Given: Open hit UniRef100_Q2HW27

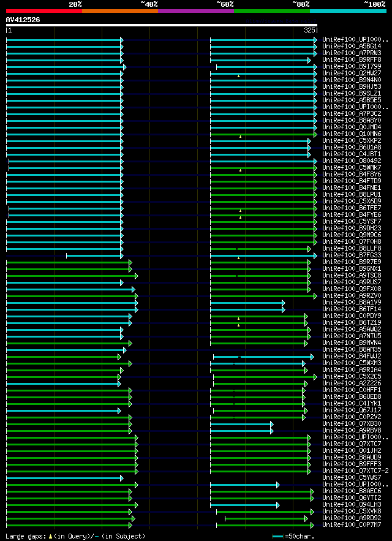Looking at the screenshot, I should click(x=352, y=74).
